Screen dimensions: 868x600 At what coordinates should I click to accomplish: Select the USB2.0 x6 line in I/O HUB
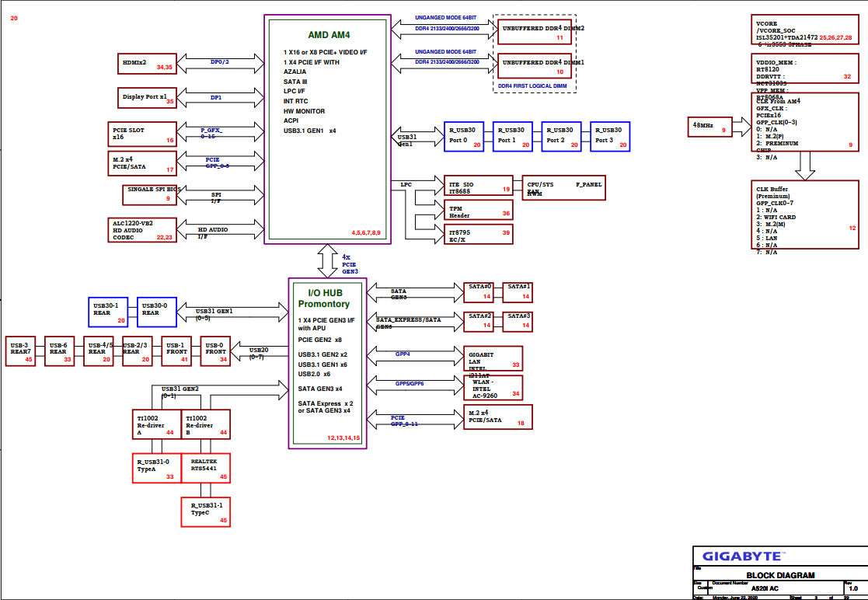coord(315,374)
